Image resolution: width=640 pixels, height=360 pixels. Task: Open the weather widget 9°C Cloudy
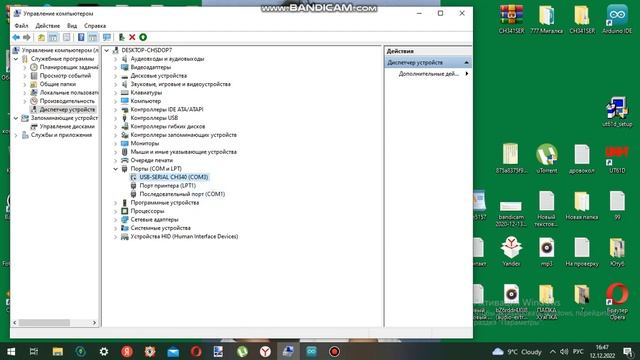coord(516,351)
